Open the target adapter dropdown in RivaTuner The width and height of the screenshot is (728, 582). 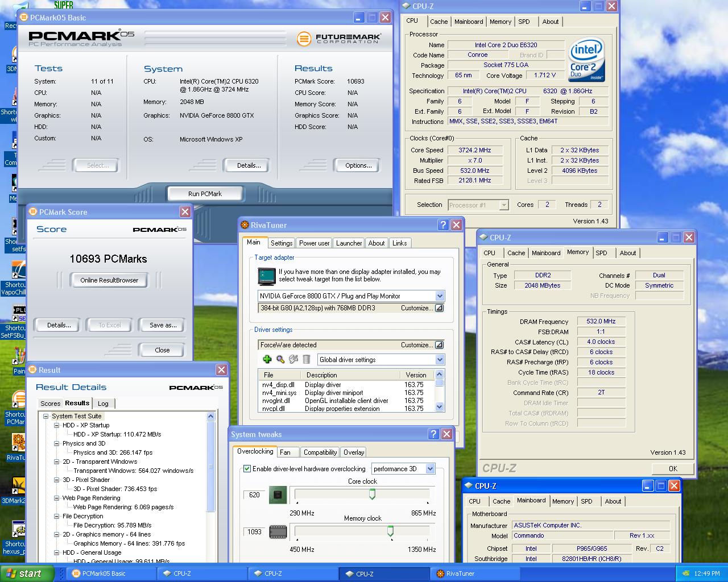(440, 296)
